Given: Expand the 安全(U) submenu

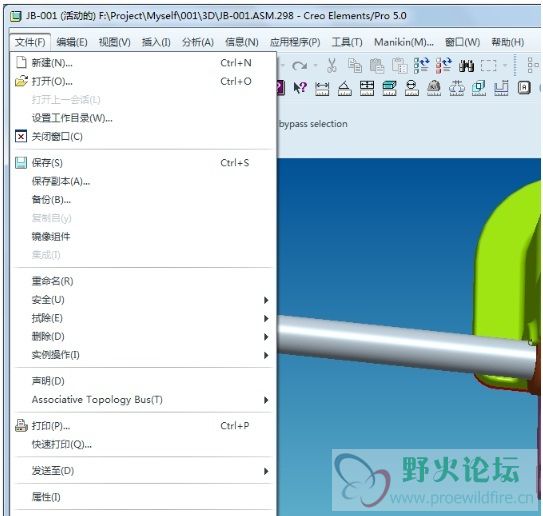Looking at the screenshot, I should pos(266,300).
